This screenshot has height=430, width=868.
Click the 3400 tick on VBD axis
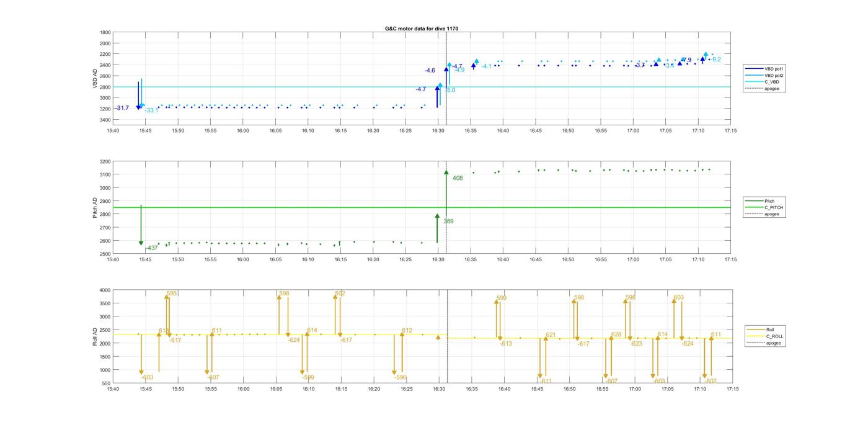pyautogui.click(x=105, y=120)
